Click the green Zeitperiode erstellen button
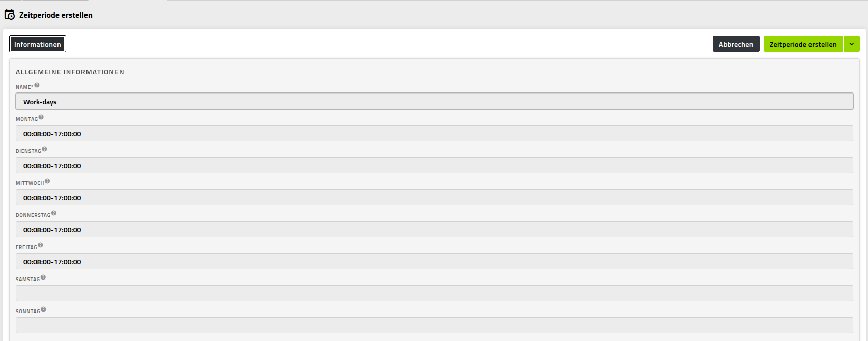The width and height of the screenshot is (868, 341). [x=803, y=44]
